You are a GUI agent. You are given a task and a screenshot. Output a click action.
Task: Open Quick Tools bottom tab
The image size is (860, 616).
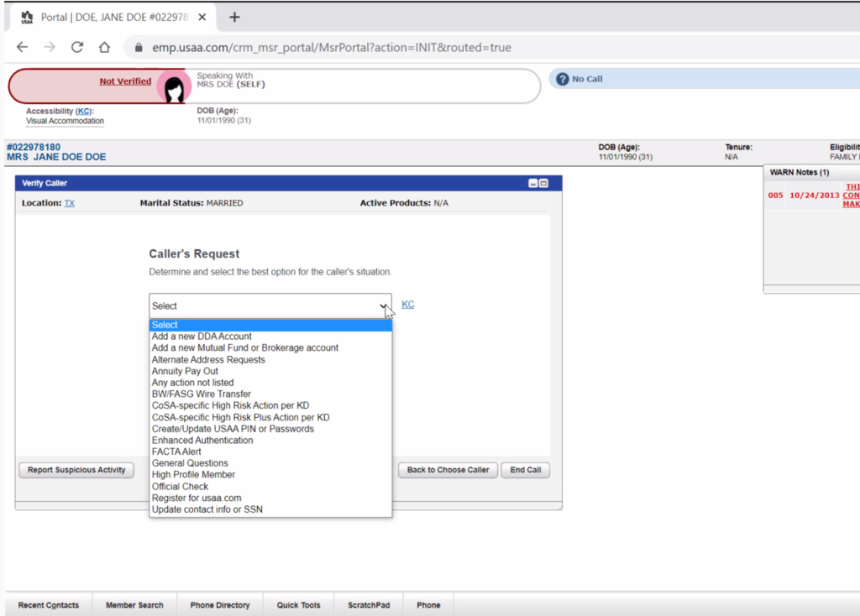pos(298,605)
